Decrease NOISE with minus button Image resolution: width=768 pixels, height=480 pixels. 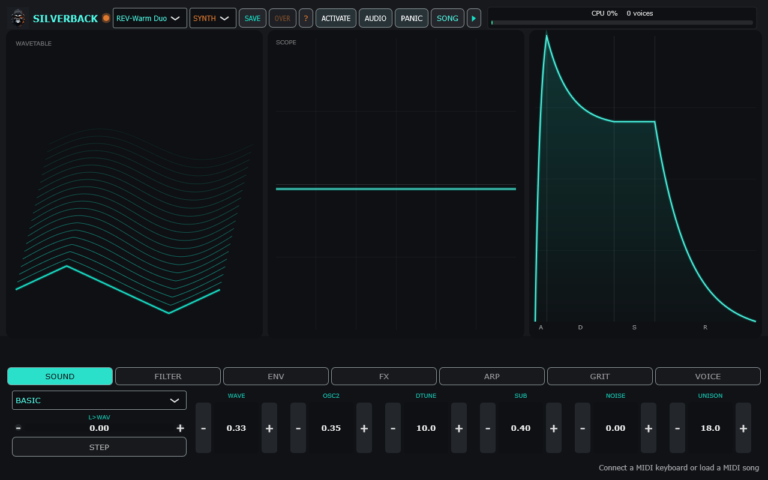[x=582, y=428]
